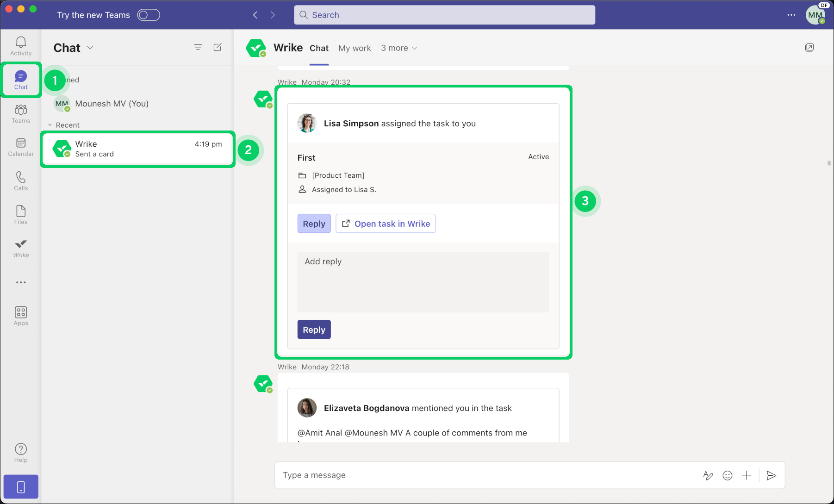Click the dark Reply button below the reply box
The image size is (834, 504).
(x=314, y=330)
